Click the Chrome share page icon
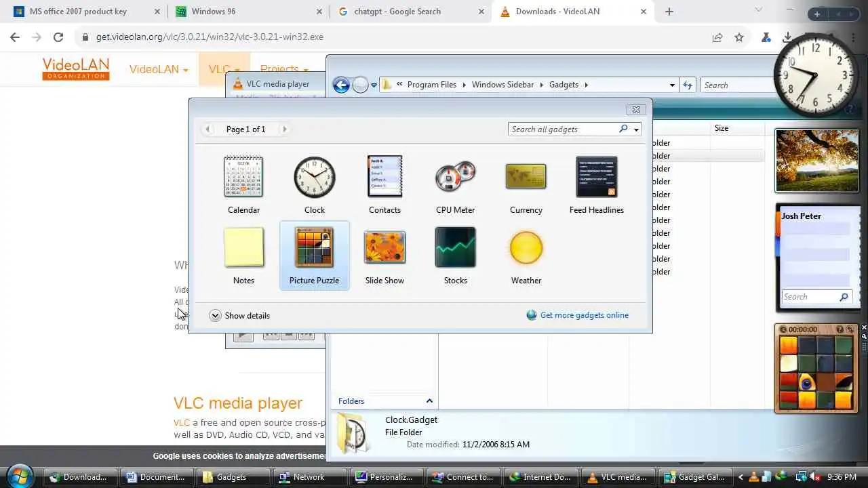 click(x=717, y=37)
